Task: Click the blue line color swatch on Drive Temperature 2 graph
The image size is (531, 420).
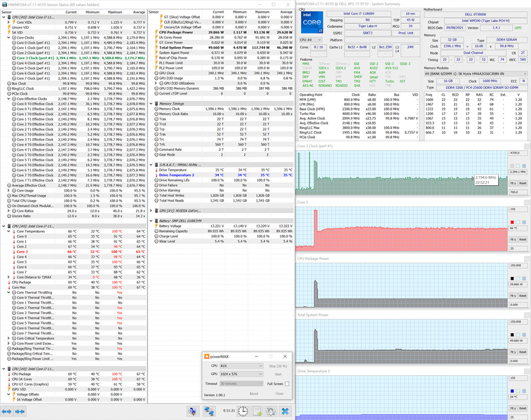Action: [512, 391]
